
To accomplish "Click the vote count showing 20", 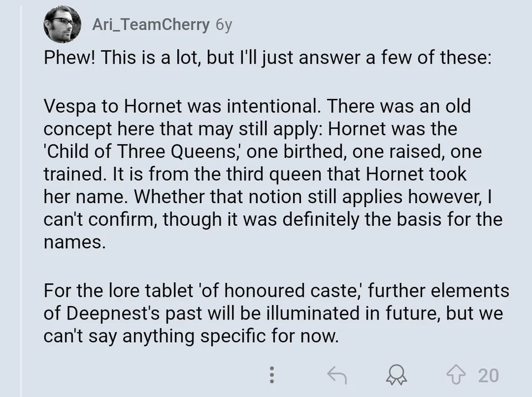I will [x=489, y=375].
